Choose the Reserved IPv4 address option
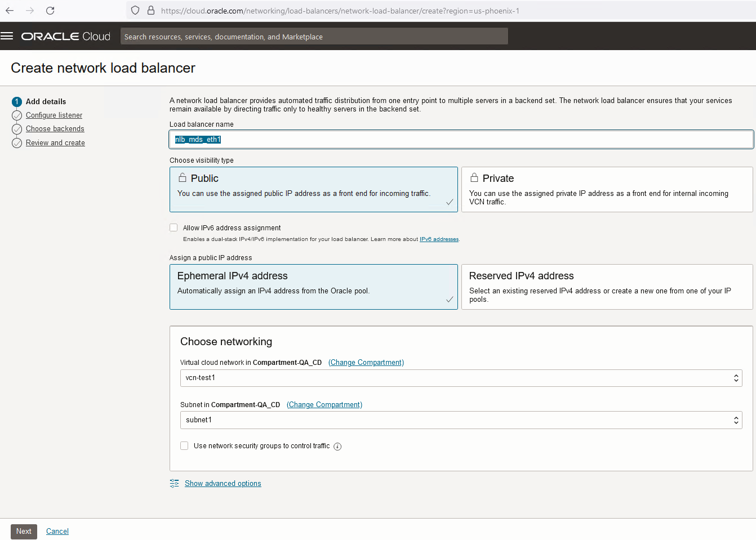The width and height of the screenshot is (756, 540). tap(607, 287)
